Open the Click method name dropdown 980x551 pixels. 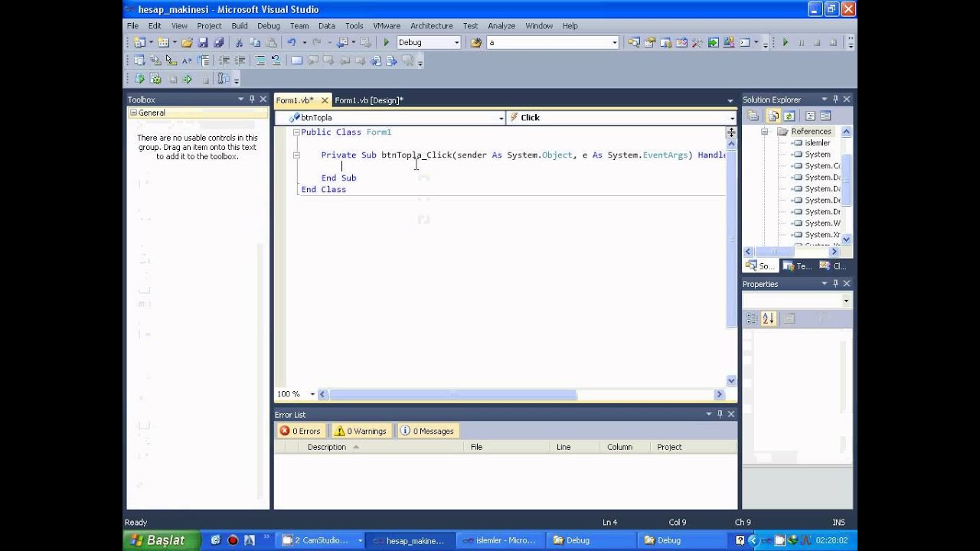click(x=732, y=118)
